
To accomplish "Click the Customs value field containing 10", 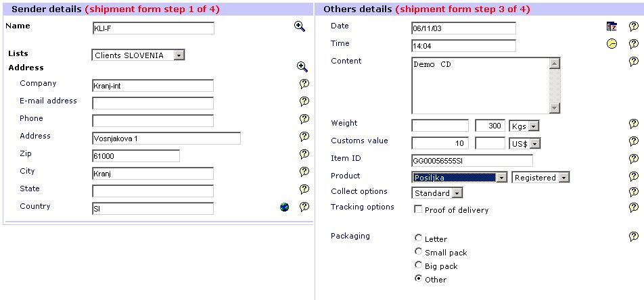I will tap(440, 143).
